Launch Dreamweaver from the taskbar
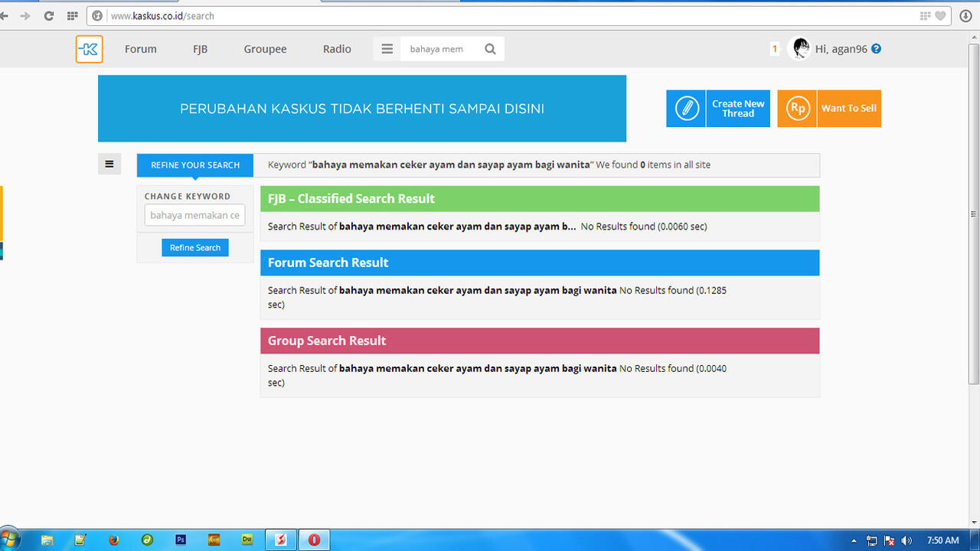 click(x=247, y=540)
